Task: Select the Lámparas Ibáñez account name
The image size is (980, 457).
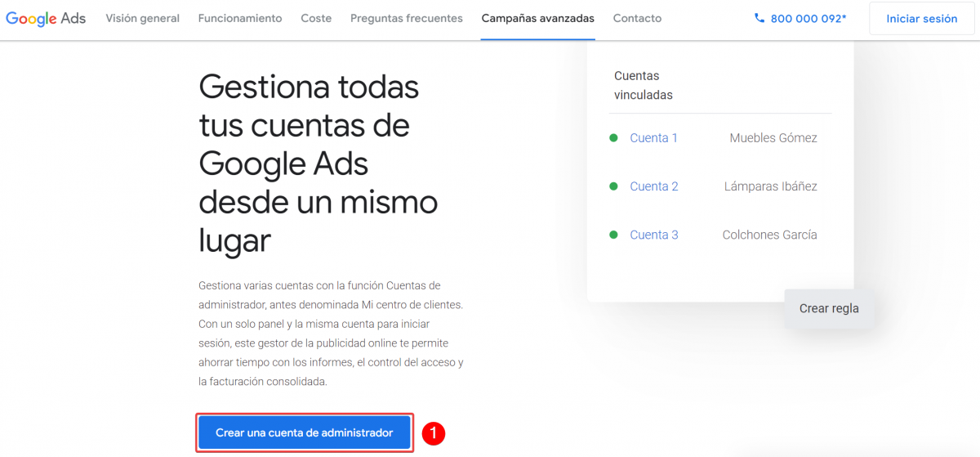Action: tap(771, 186)
